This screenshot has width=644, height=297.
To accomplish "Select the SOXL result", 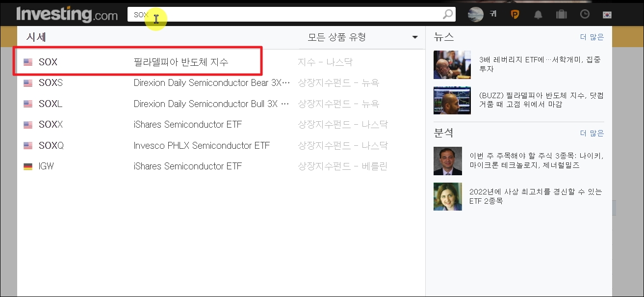I will (221, 104).
